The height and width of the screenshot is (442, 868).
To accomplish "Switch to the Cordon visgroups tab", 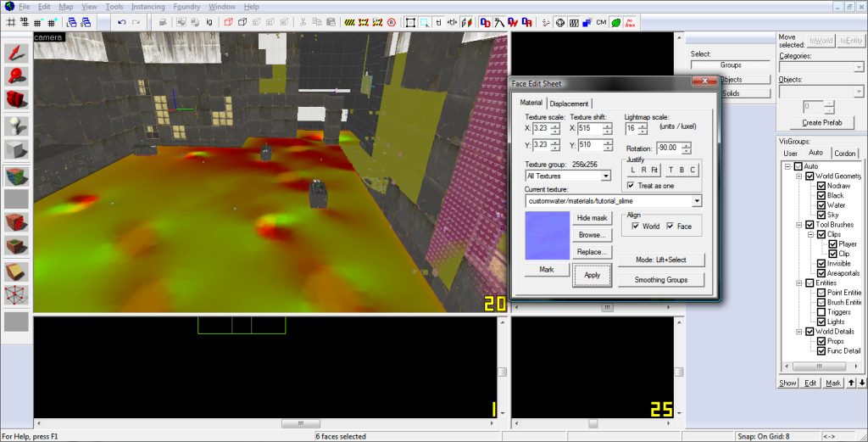I will pyautogui.click(x=845, y=154).
